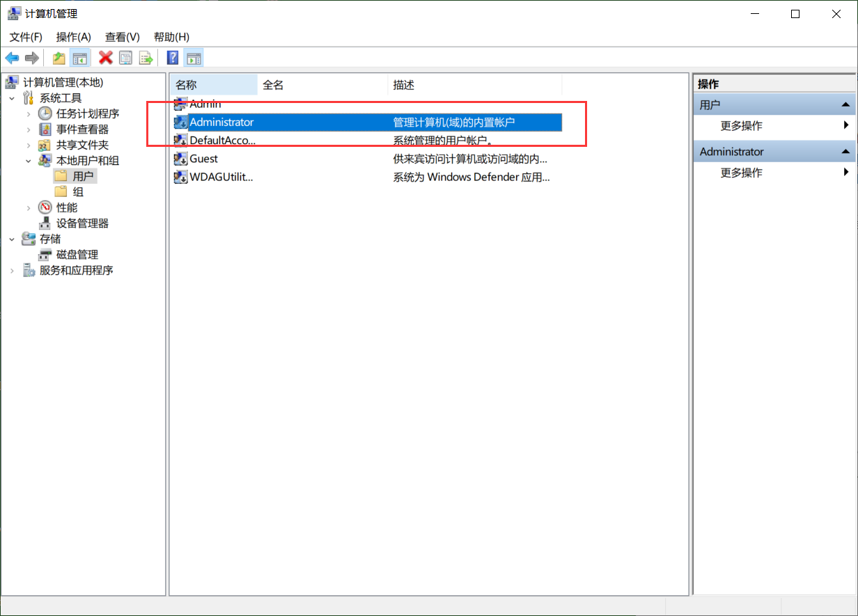The image size is (858, 616).
Task: Open the 操作(A) menu
Action: click(x=73, y=37)
